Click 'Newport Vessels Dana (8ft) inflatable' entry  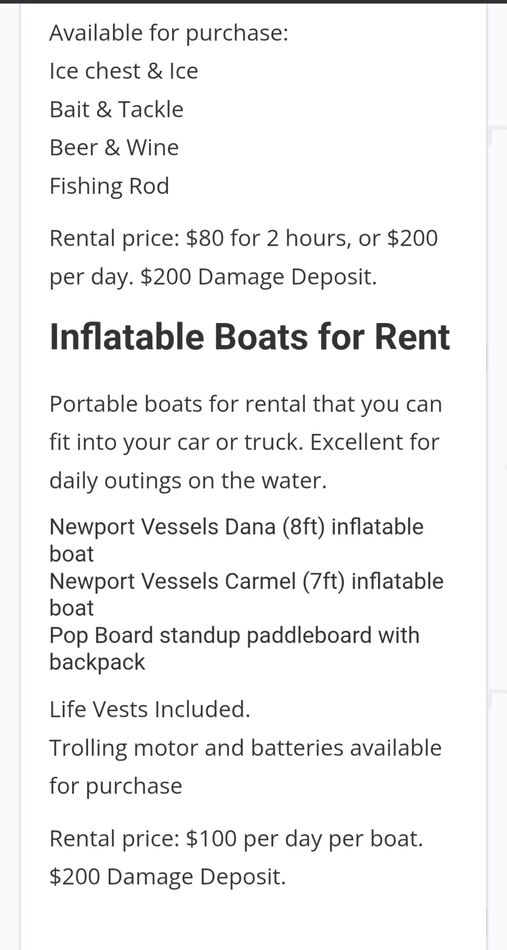[236, 526]
